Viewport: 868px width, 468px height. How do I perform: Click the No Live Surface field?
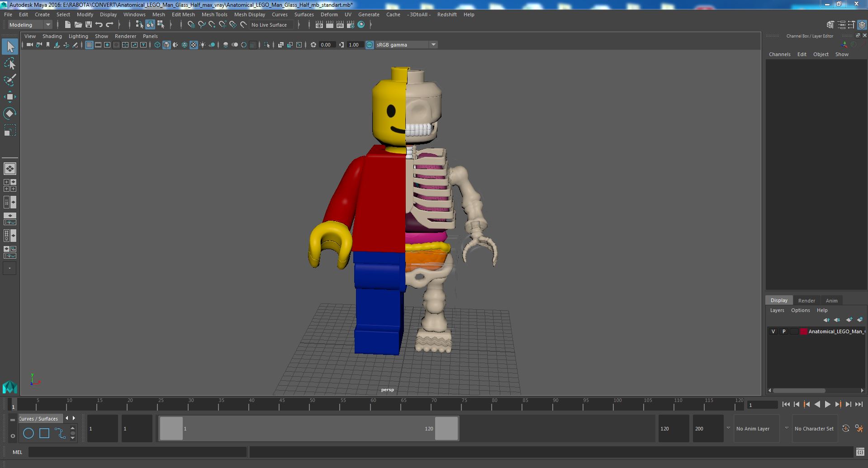click(271, 25)
